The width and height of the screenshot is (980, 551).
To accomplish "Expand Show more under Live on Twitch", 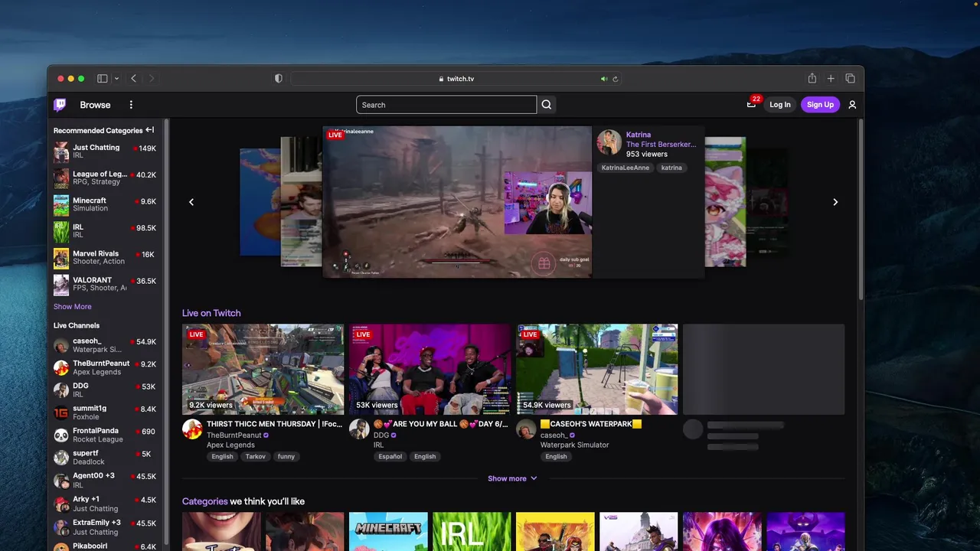I will pyautogui.click(x=512, y=478).
